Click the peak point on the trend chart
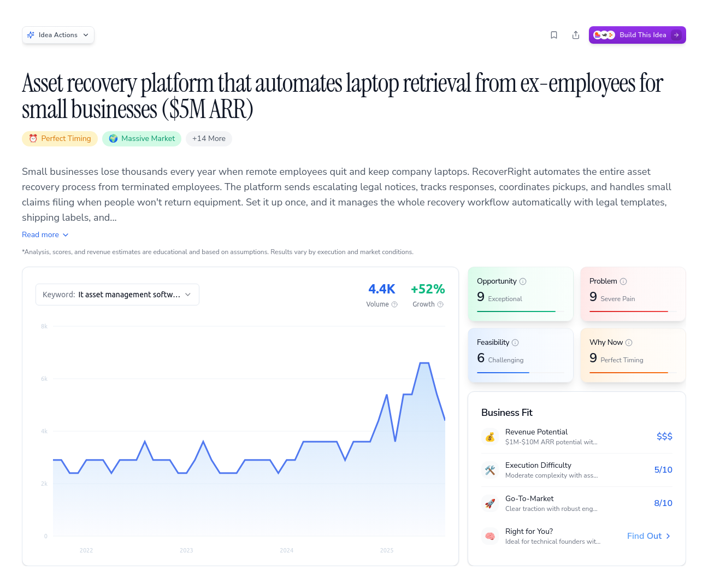 coord(424,363)
